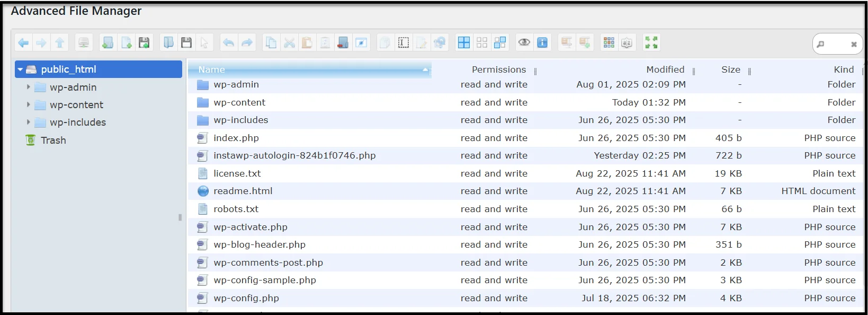Go to parent folder with up arrow
868x315 pixels.
tap(60, 43)
